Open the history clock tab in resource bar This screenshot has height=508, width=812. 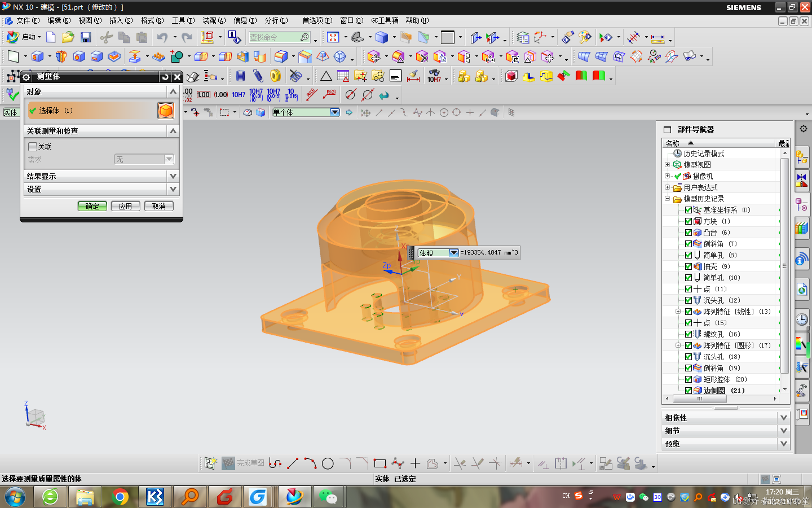tap(802, 319)
